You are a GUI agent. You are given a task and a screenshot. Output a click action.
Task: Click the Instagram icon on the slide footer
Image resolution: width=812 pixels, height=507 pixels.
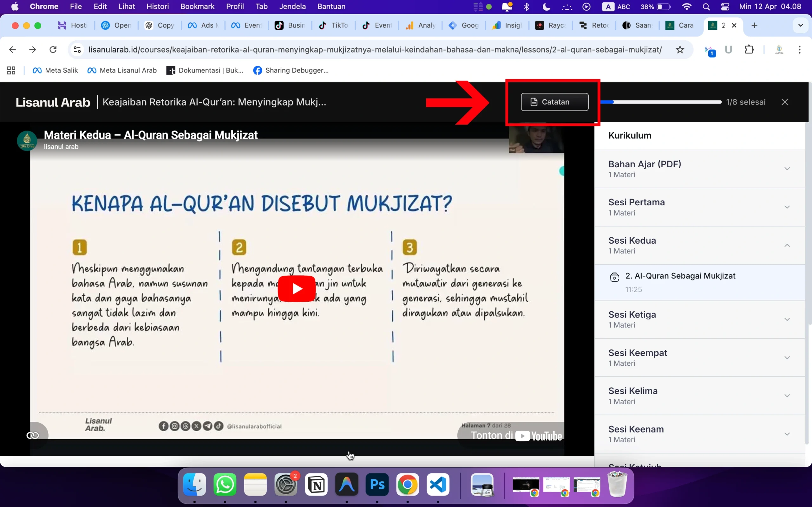tap(175, 426)
